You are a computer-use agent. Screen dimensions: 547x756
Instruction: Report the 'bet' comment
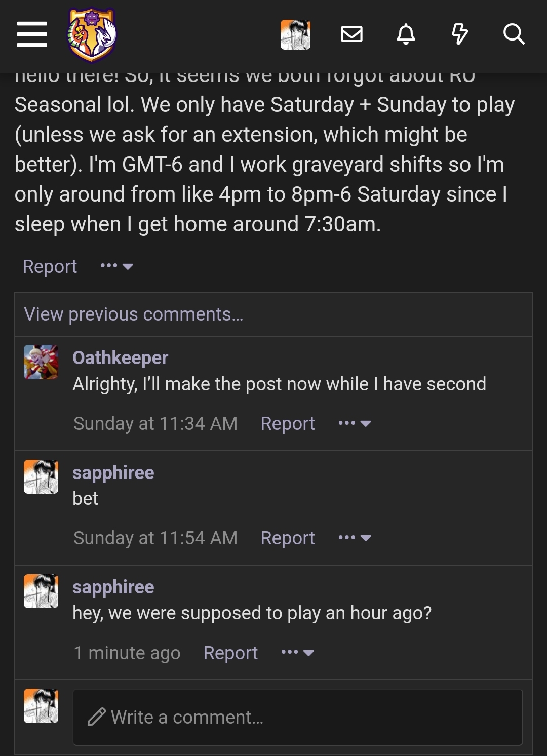287,538
